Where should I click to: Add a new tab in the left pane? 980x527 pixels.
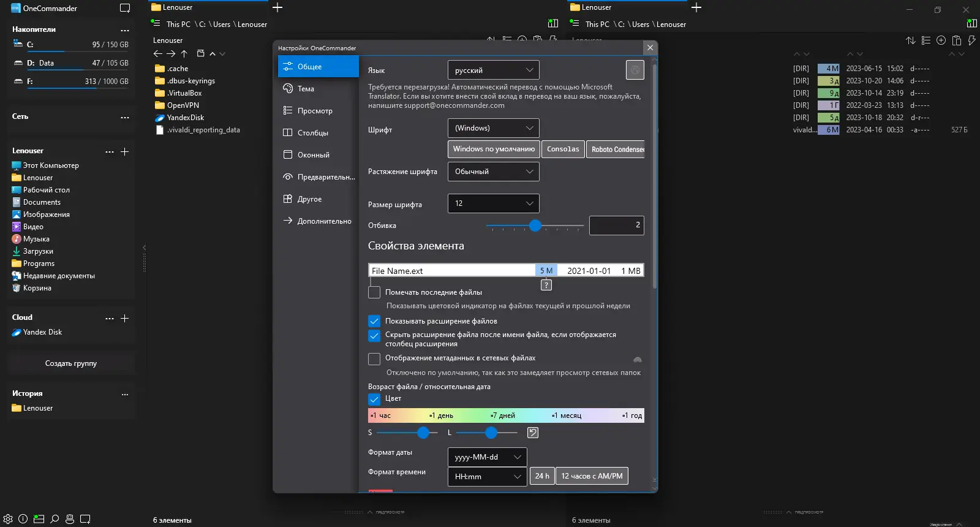[x=277, y=7]
